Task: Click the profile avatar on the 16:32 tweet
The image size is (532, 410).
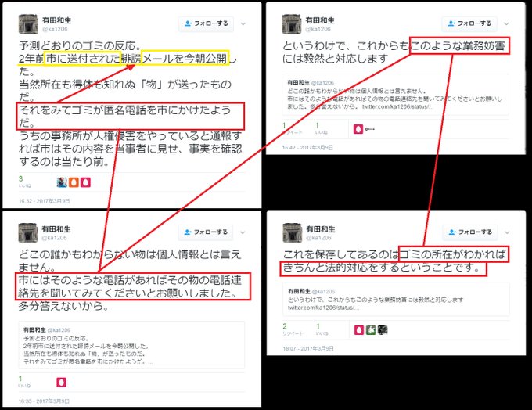Action: [28, 24]
